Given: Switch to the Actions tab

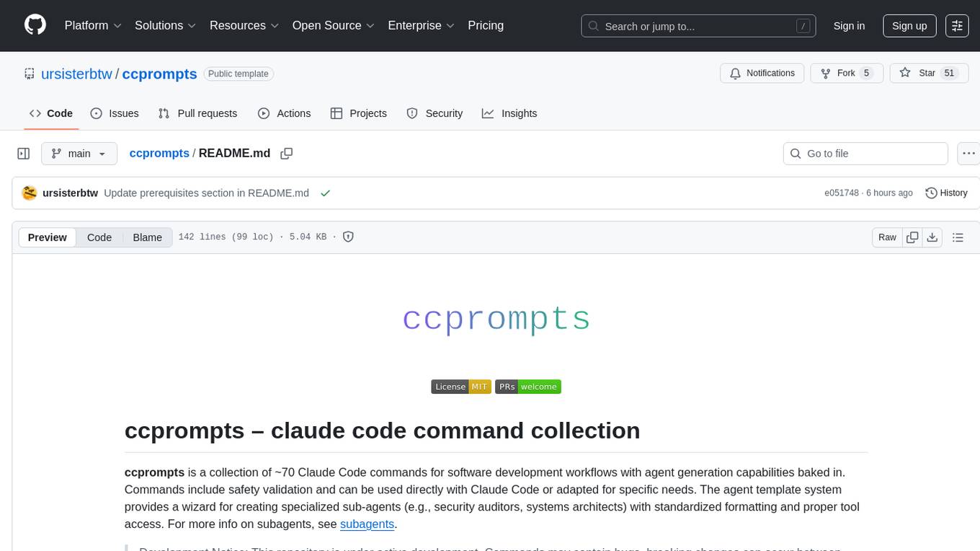Looking at the screenshot, I should point(284,113).
